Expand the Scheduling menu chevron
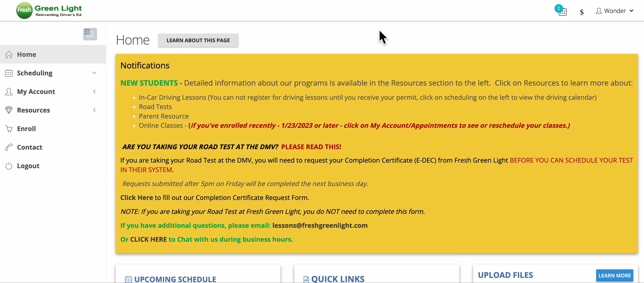This screenshot has width=644, height=283. tap(94, 73)
